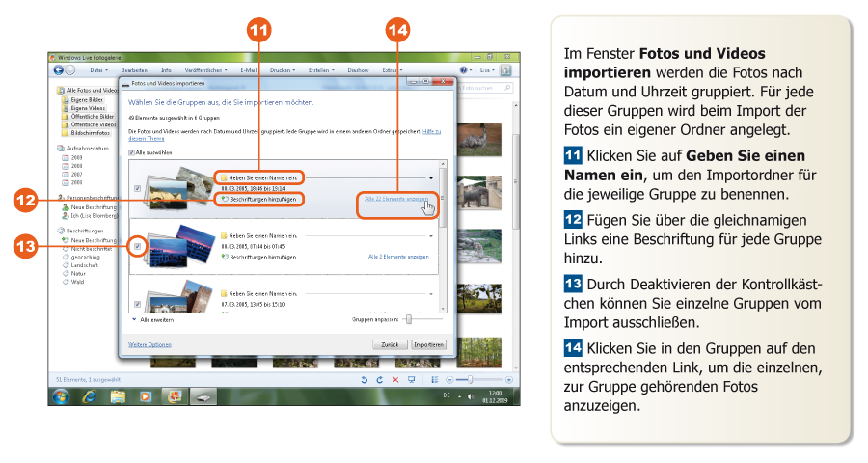The image size is (868, 463).
Task: Click the Gruppen anpassen slider
Action: click(409, 318)
